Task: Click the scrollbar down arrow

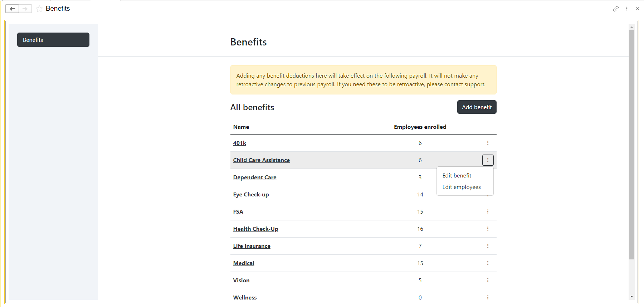Action: point(631,297)
